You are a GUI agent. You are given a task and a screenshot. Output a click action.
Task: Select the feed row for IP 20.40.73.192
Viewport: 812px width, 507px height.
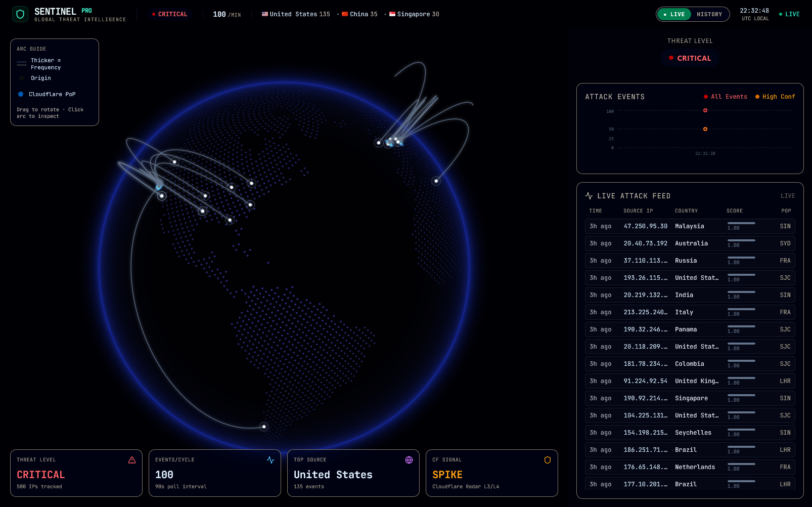click(x=690, y=243)
